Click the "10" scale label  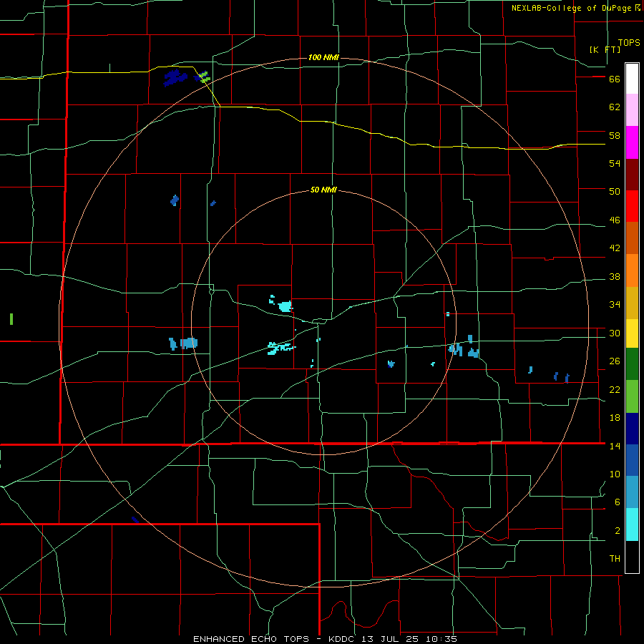pos(615,474)
